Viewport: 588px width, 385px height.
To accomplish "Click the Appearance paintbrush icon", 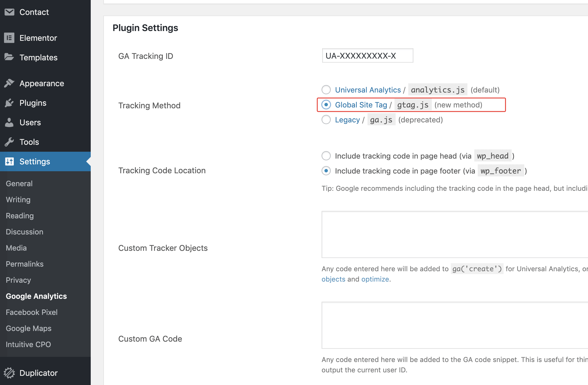I will (x=9, y=83).
